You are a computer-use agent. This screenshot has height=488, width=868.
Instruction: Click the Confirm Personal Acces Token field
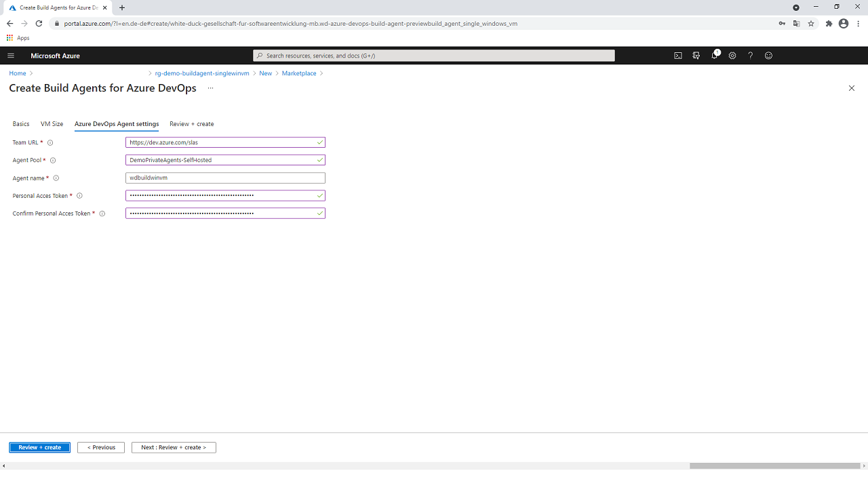coord(225,213)
